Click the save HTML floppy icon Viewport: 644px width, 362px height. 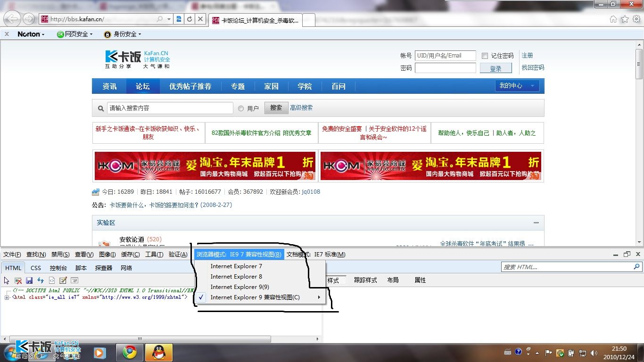29,280
